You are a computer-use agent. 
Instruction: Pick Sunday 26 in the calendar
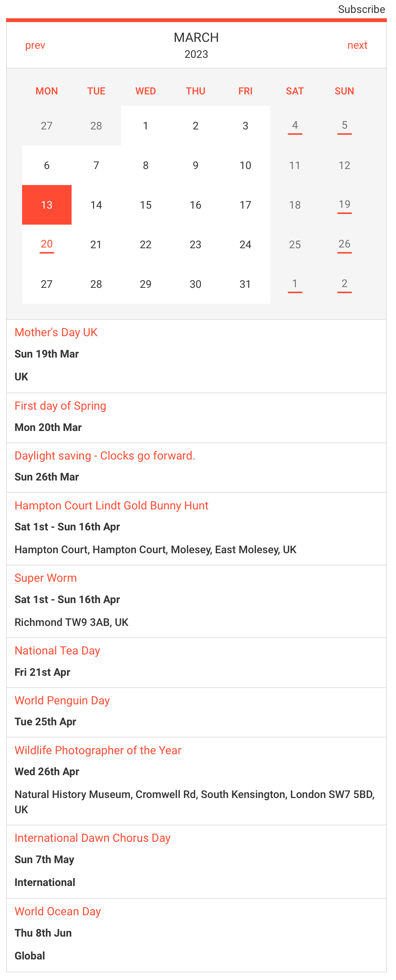pos(344,244)
